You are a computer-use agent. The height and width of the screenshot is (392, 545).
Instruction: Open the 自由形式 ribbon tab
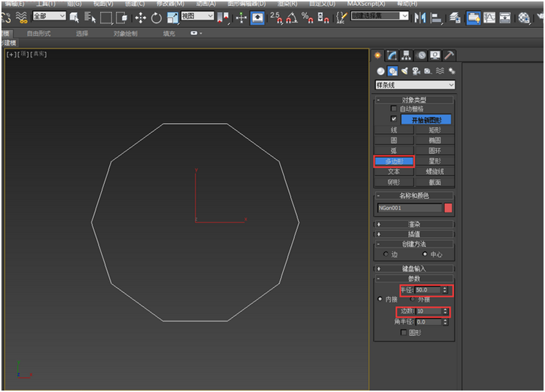coord(40,33)
